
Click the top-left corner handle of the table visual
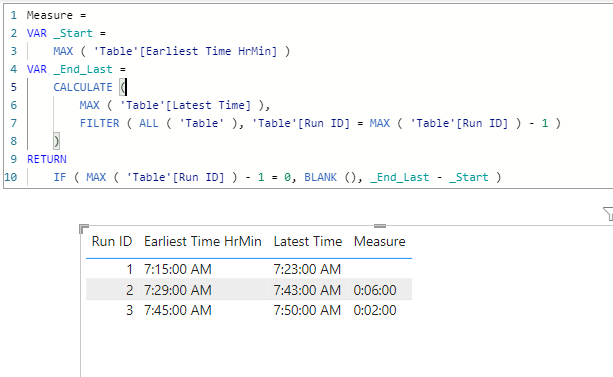(x=84, y=228)
